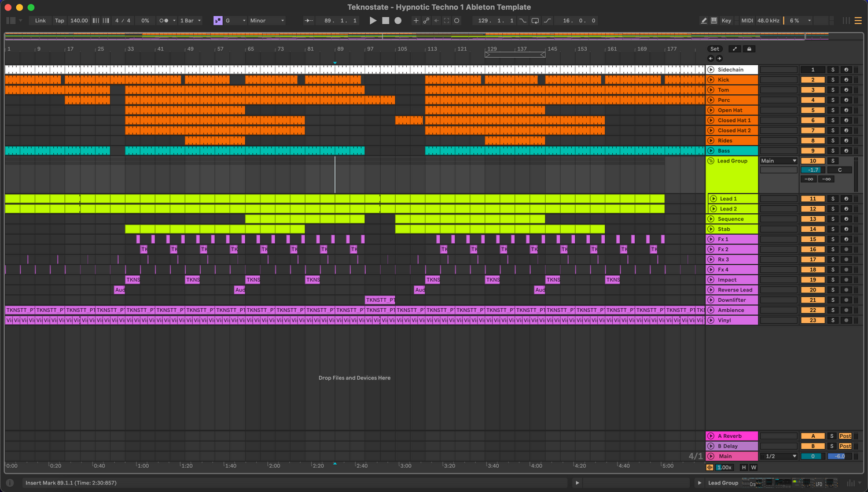
Task: Click the Vinyl track play icon
Action: tap(711, 320)
